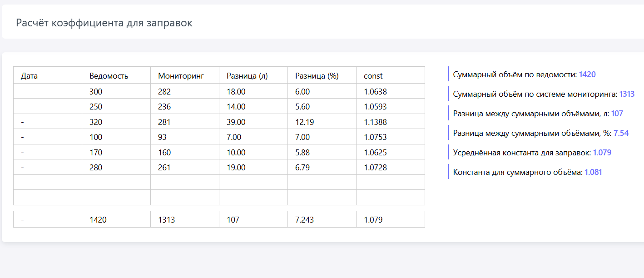Select the const cell showing 1.1388

point(390,122)
